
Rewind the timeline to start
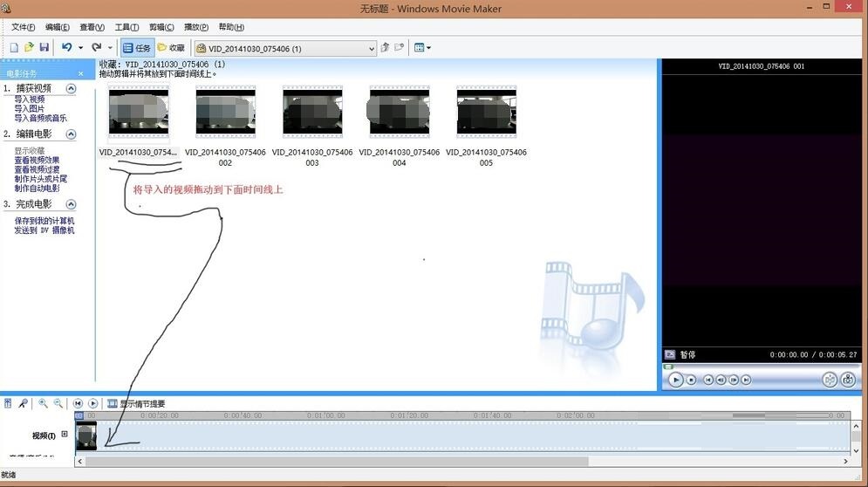click(x=78, y=403)
